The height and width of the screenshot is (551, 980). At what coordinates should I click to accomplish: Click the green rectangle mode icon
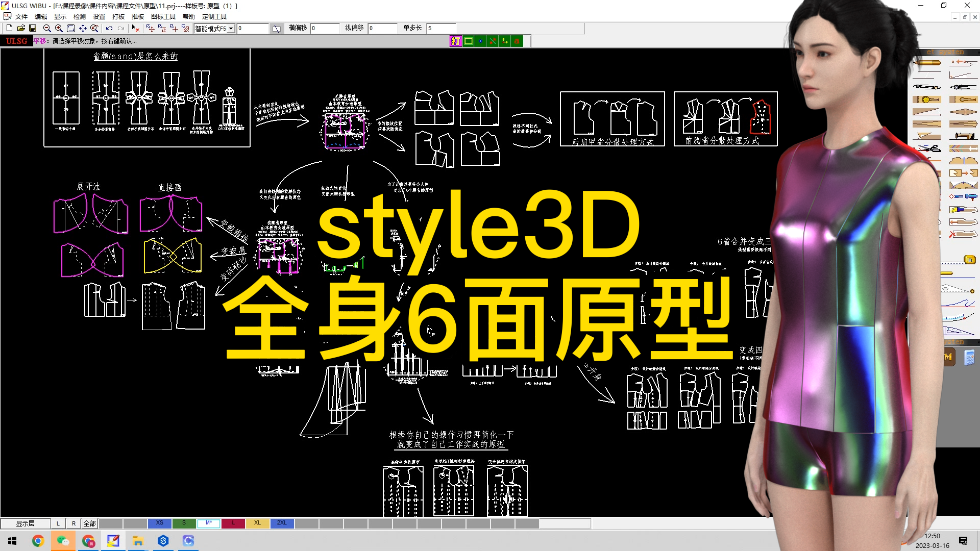click(x=468, y=41)
